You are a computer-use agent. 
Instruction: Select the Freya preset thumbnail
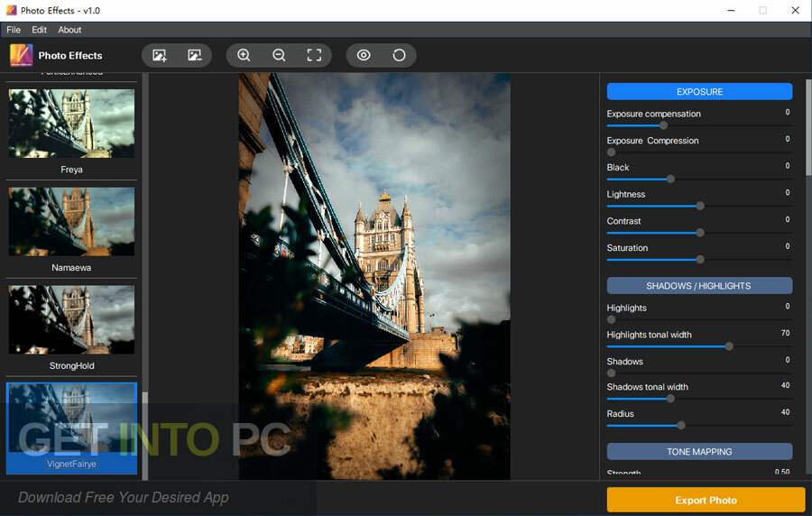click(71, 124)
